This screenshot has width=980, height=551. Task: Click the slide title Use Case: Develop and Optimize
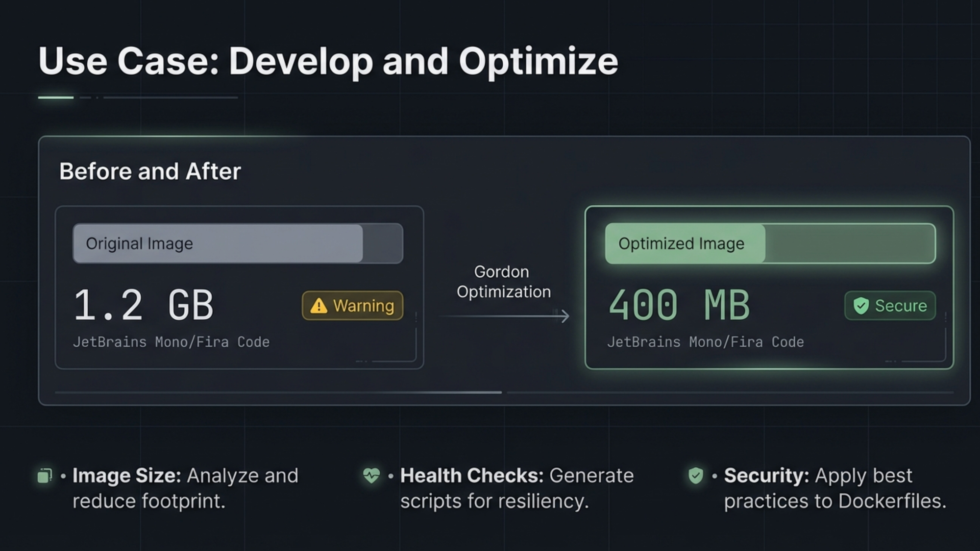coord(328,61)
